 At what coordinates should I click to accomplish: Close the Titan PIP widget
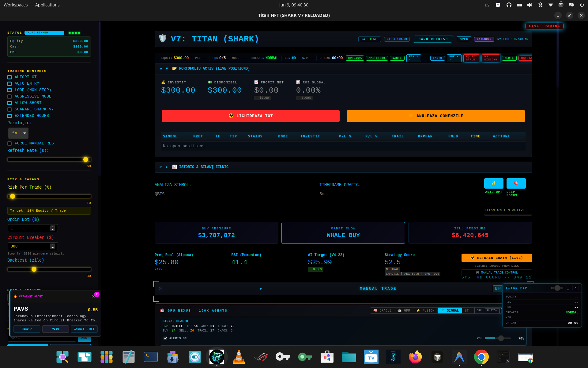575,288
